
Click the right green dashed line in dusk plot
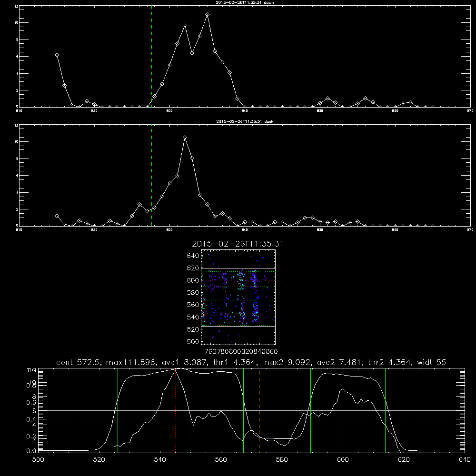(x=263, y=175)
